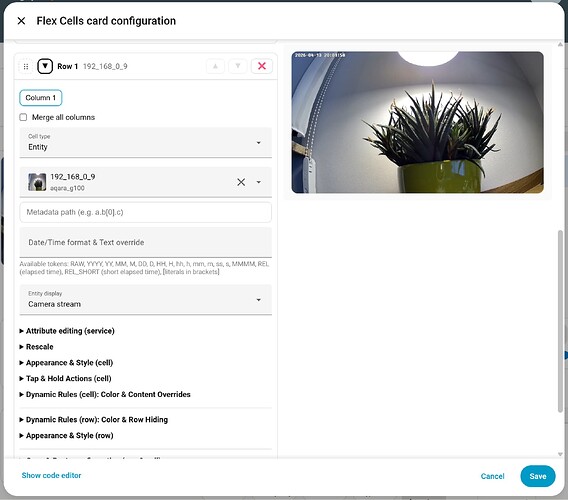
Task: Delete Row 1 with the red X
Action: (262, 66)
